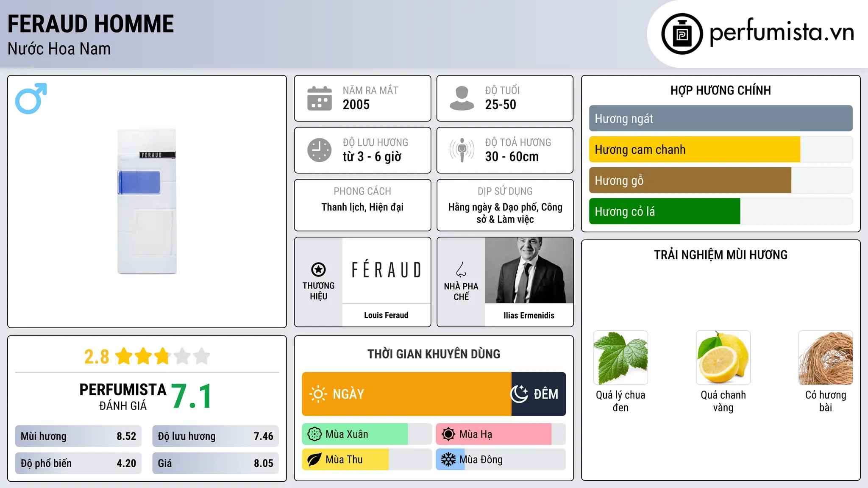This screenshot has height=488, width=868.
Task: Click the Mùi hương score 8.52
Action: [126, 436]
